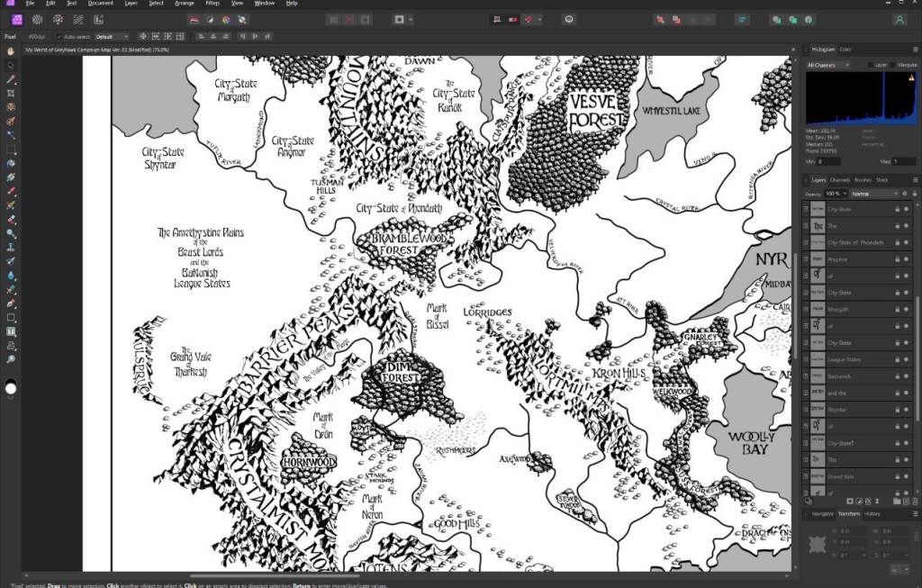
Task: Toggle the Auto-select checkbox
Action: [x=59, y=36]
